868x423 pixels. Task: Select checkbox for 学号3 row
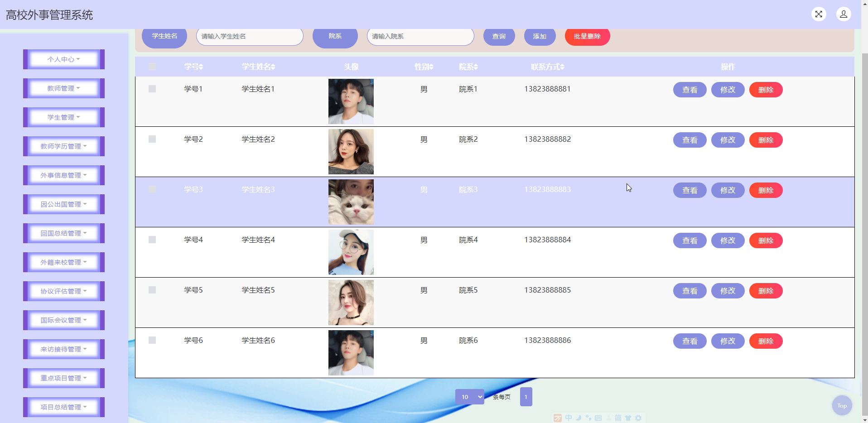click(x=152, y=189)
